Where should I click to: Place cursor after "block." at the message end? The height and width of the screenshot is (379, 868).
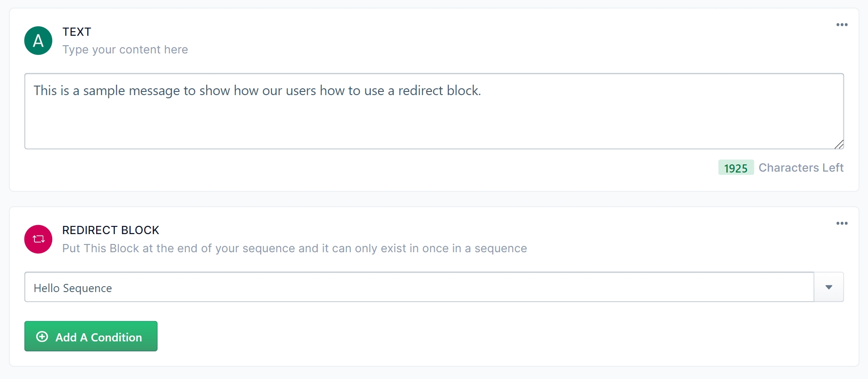481,91
